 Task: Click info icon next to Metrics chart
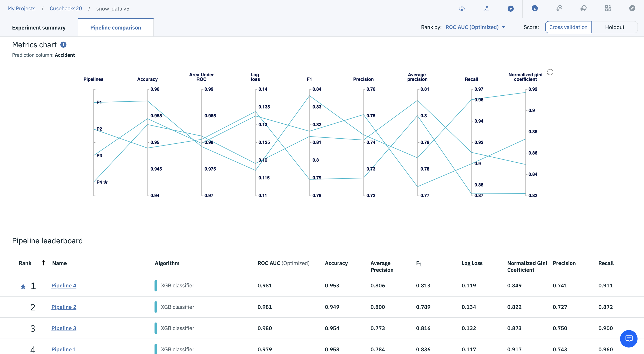[x=64, y=45]
